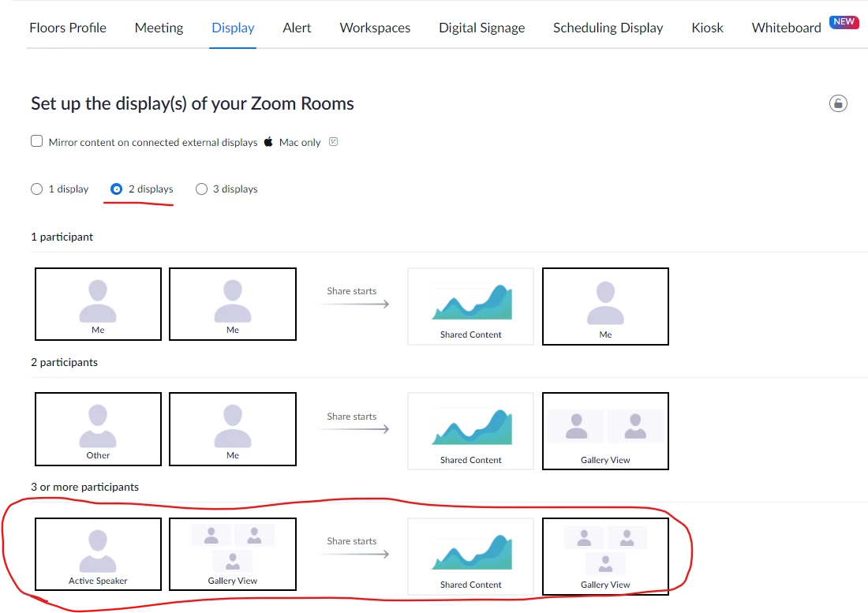Click Share starts label in 1 participant row
The image size is (868, 613).
click(351, 291)
